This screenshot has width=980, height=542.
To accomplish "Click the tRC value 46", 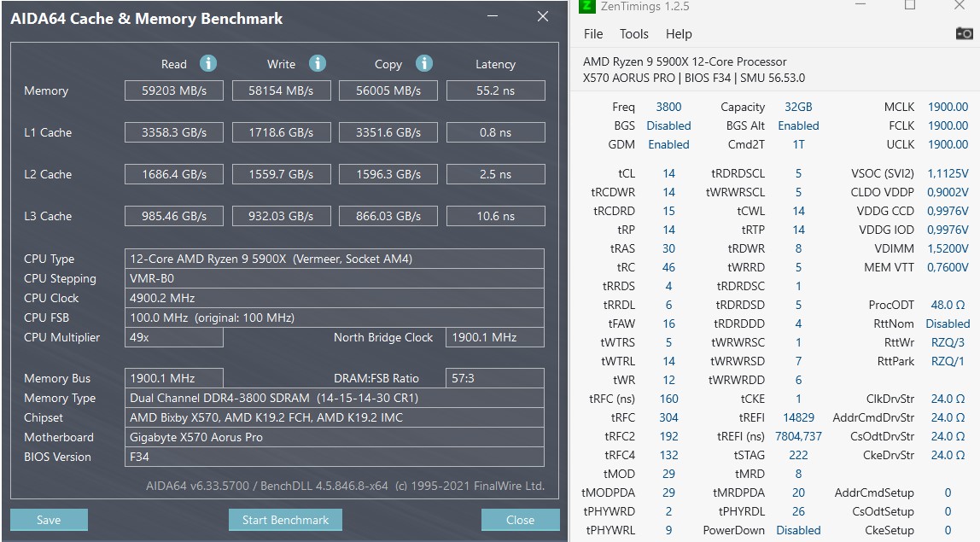I will point(668,267).
